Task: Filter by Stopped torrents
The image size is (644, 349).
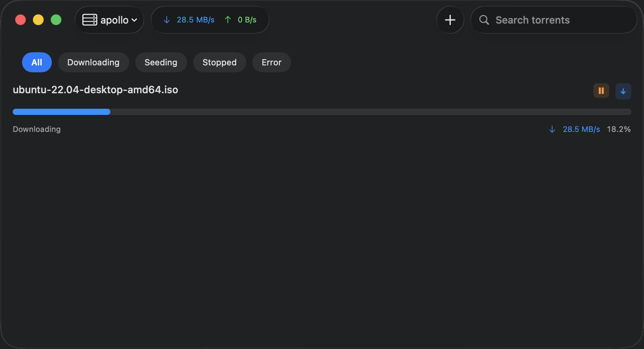Action: pyautogui.click(x=220, y=62)
